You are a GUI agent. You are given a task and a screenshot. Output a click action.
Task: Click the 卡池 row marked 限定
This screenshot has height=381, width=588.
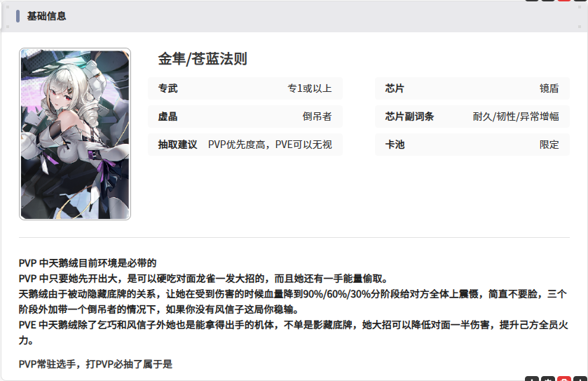pos(472,145)
